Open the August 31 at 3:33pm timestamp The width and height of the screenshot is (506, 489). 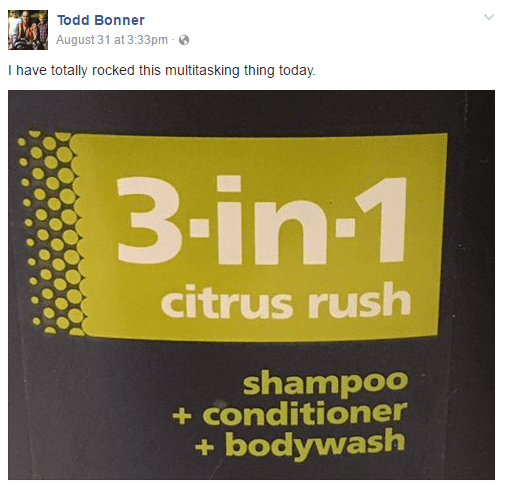(x=112, y=40)
